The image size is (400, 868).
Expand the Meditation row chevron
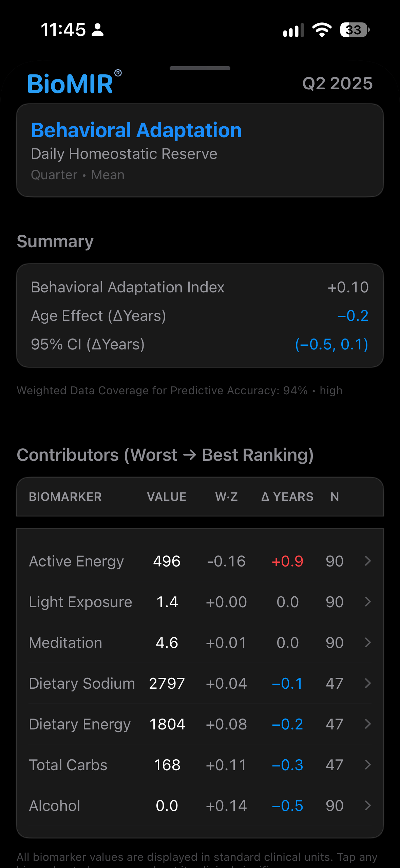click(x=368, y=643)
